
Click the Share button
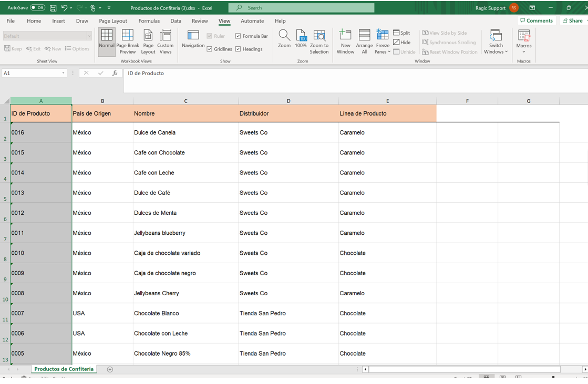[573, 21]
